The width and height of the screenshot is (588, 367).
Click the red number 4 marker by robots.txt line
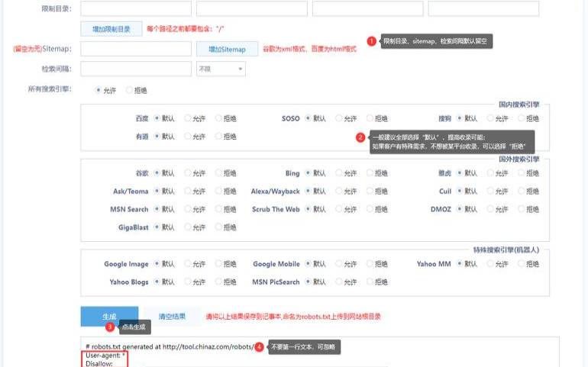[x=260, y=346]
